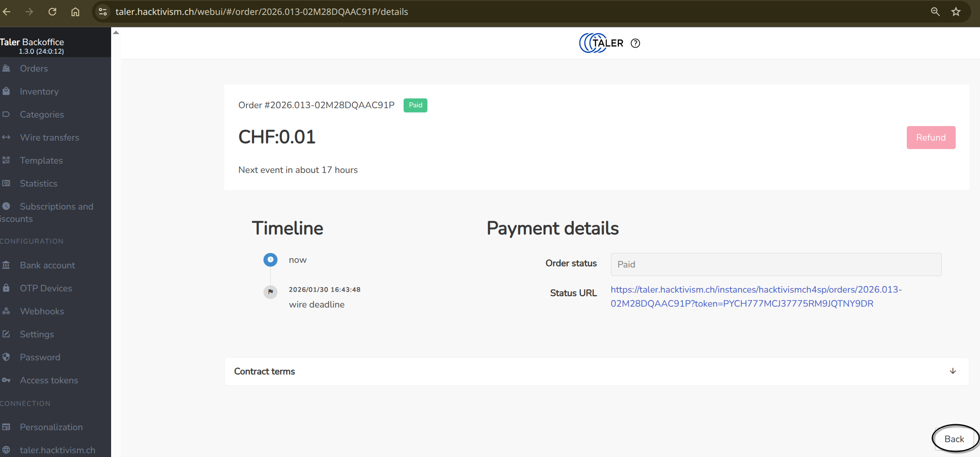Click the Orders sidebar icon
The image size is (980, 457).
(6, 68)
